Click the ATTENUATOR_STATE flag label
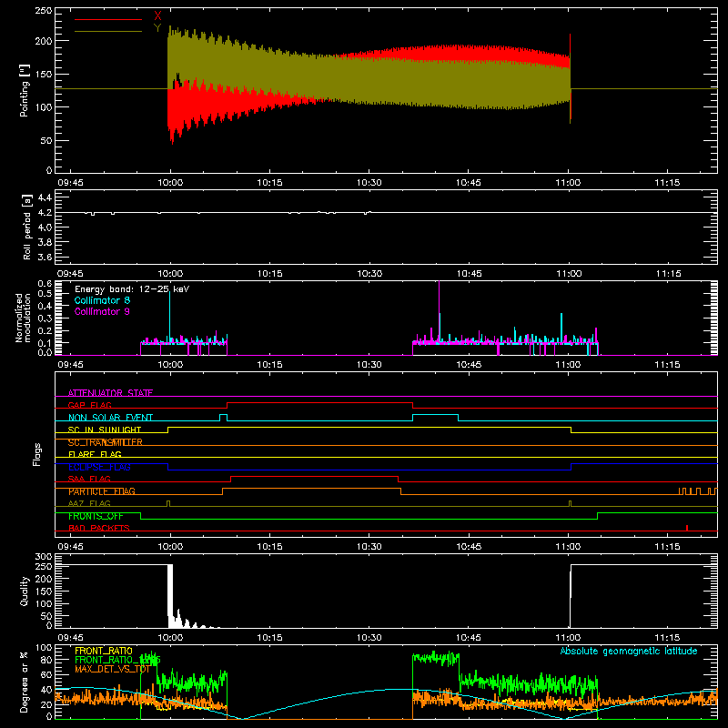 (x=110, y=393)
